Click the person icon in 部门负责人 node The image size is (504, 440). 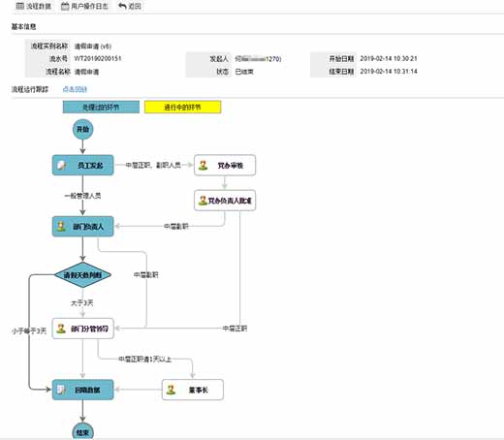(61, 226)
